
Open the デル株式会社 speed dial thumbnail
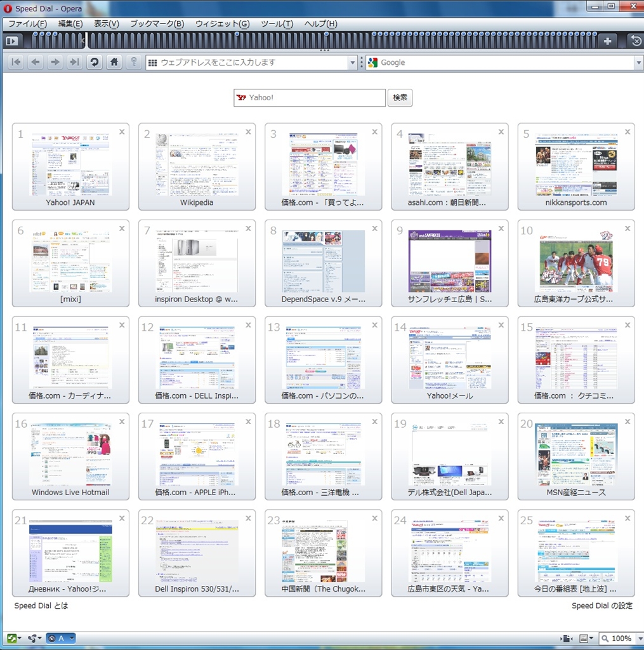pyautogui.click(x=450, y=454)
